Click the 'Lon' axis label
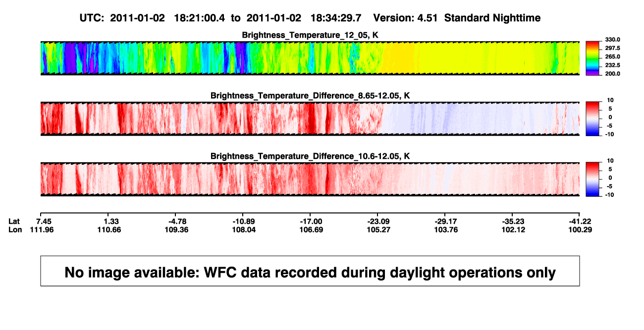This screenshot has width=644, height=330. pyautogui.click(x=15, y=230)
